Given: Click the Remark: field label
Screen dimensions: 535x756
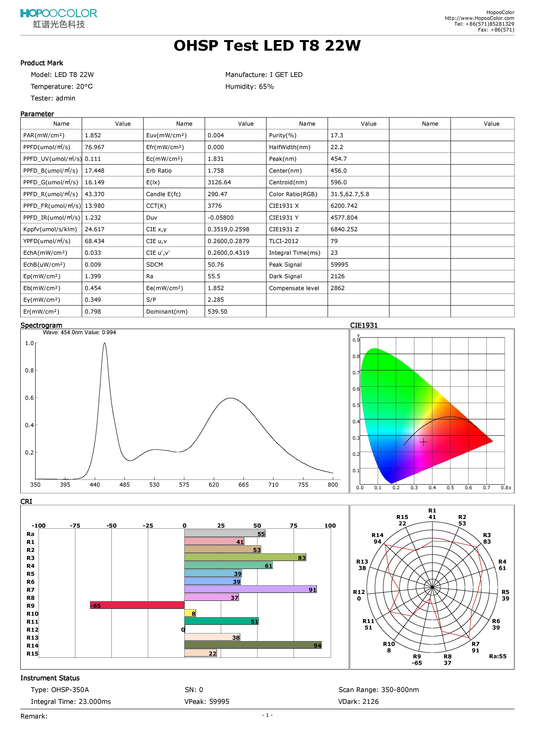Looking at the screenshot, I should point(34,717).
